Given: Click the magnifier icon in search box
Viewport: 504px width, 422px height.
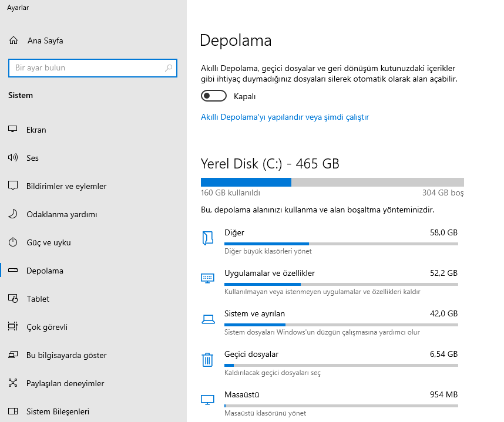Looking at the screenshot, I should click(x=169, y=68).
